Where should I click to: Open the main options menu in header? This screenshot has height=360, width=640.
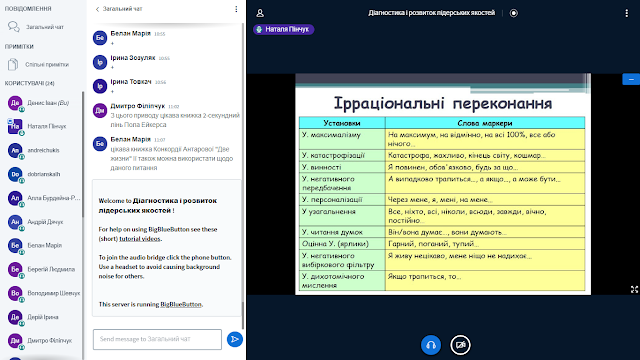pos(627,13)
